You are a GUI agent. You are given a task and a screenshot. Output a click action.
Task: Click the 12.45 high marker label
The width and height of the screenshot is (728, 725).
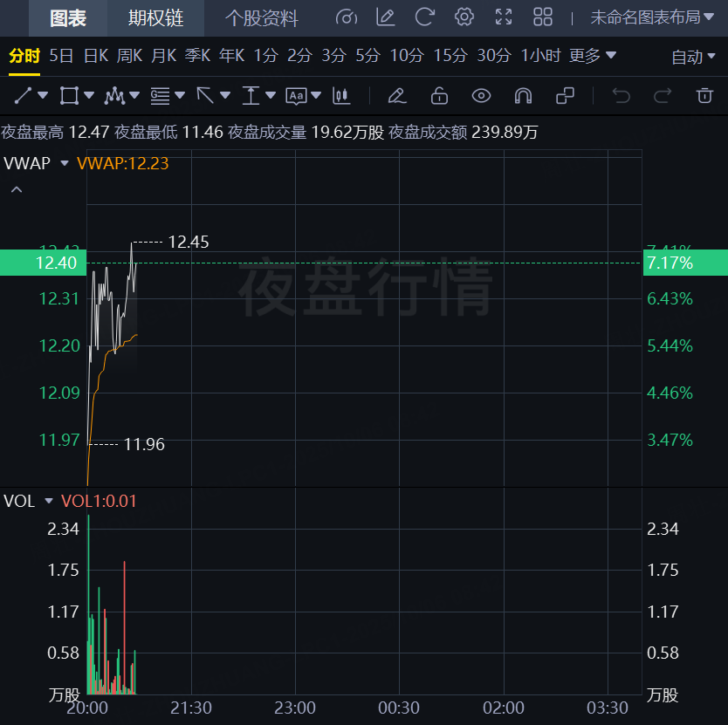point(189,242)
